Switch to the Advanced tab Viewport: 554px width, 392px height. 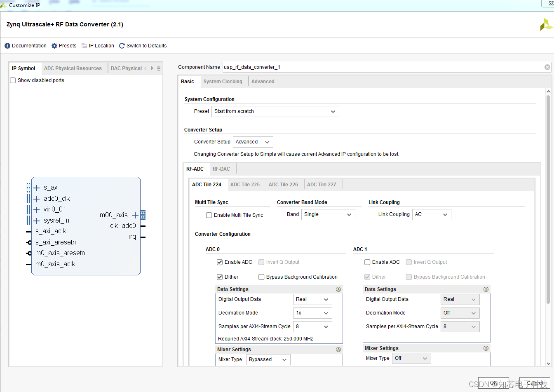click(x=263, y=82)
